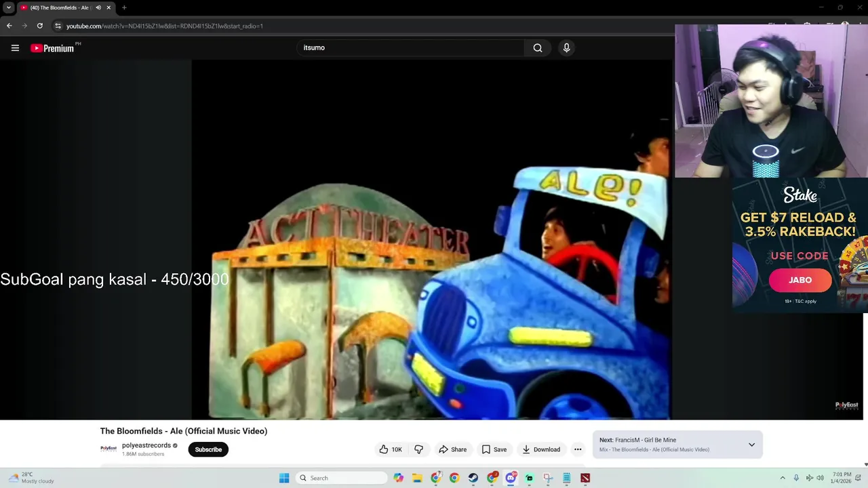Reload the YouTube page
This screenshot has width=868, height=488.
tap(40, 26)
